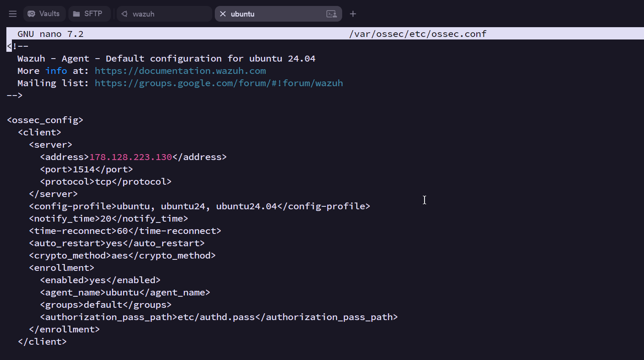The image size is (644, 360).
Task: Select the ubuntu terminal tab
Action: (278, 14)
